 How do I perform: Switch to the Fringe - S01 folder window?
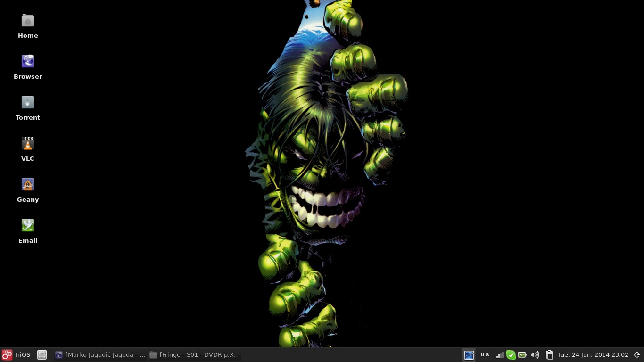194,355
